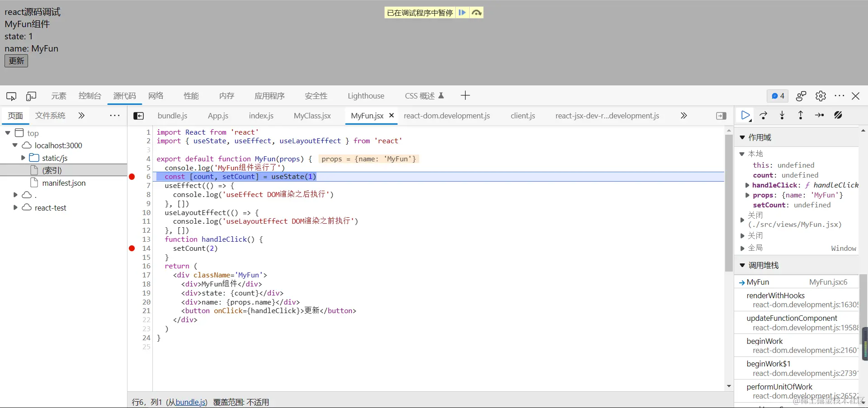
Task: Show more navigator tabs chevron
Action: pyautogui.click(x=81, y=115)
